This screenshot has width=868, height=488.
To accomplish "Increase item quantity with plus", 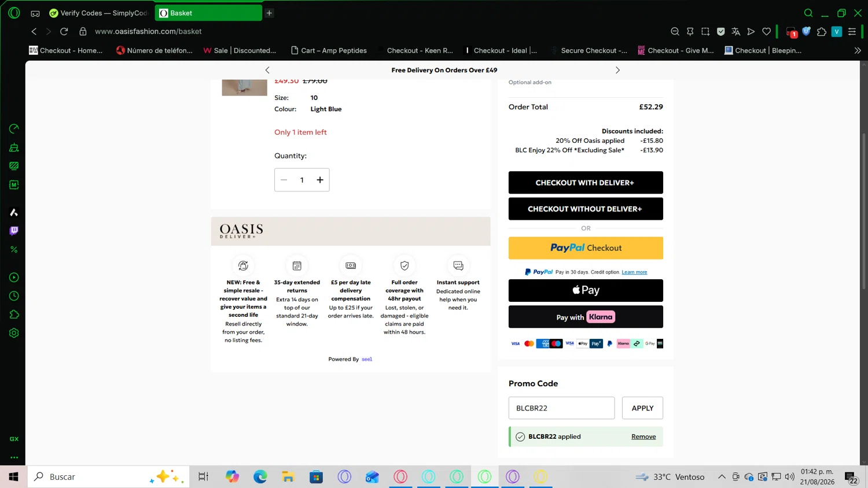I will pyautogui.click(x=320, y=180).
